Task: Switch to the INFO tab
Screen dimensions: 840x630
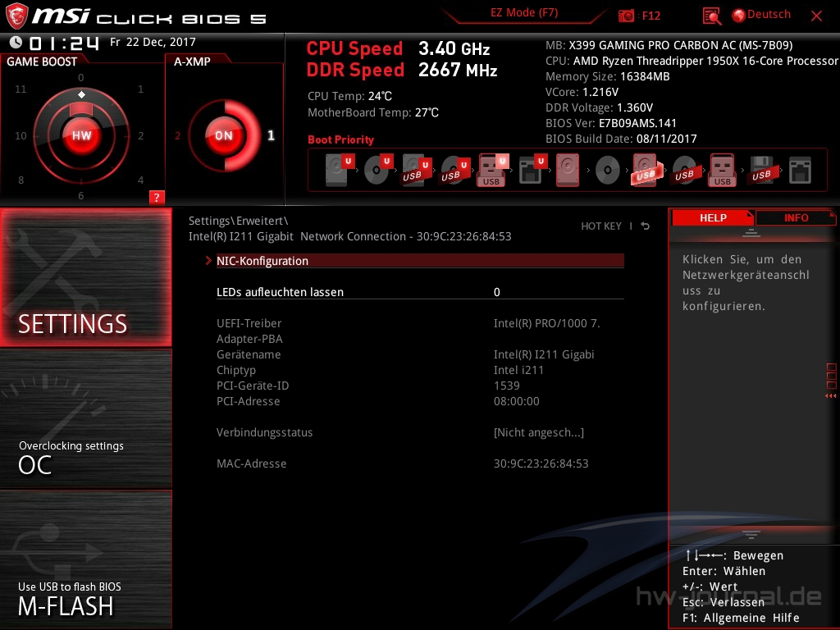Action: point(796,218)
